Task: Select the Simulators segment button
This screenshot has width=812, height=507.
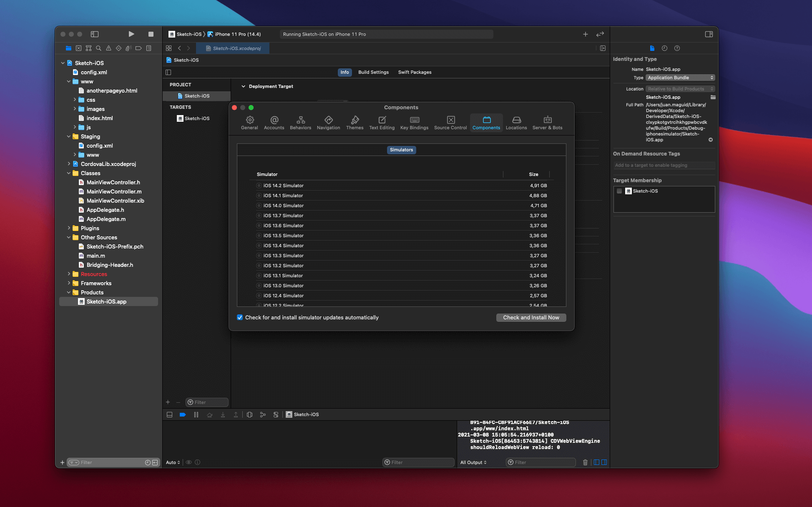Action: tap(401, 150)
